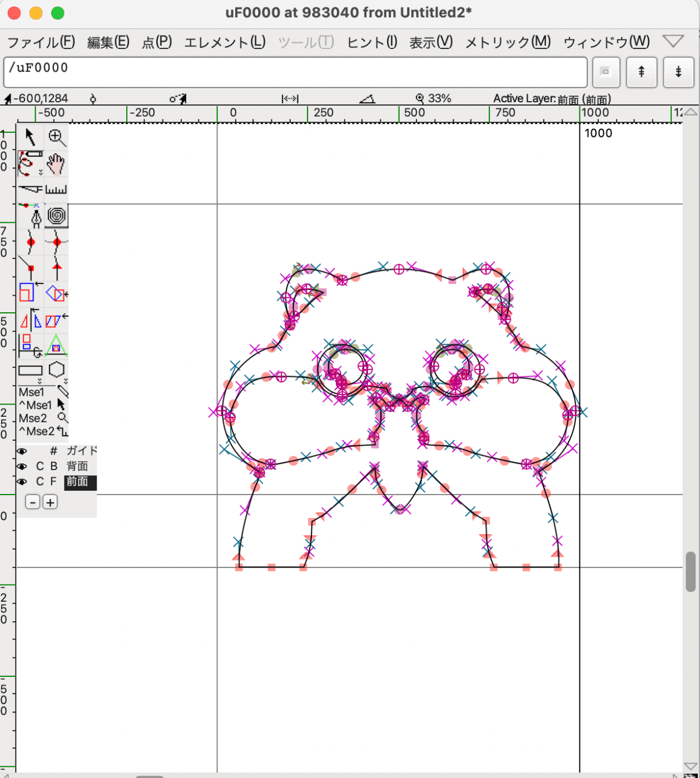Select the ガイド layer row
The width and height of the screenshot is (700, 778).
(57, 451)
